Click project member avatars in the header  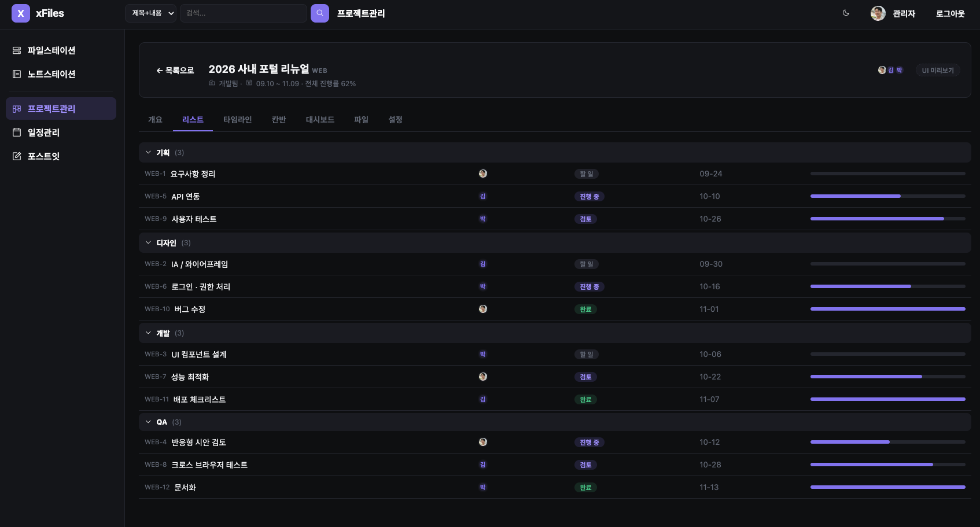(x=891, y=70)
